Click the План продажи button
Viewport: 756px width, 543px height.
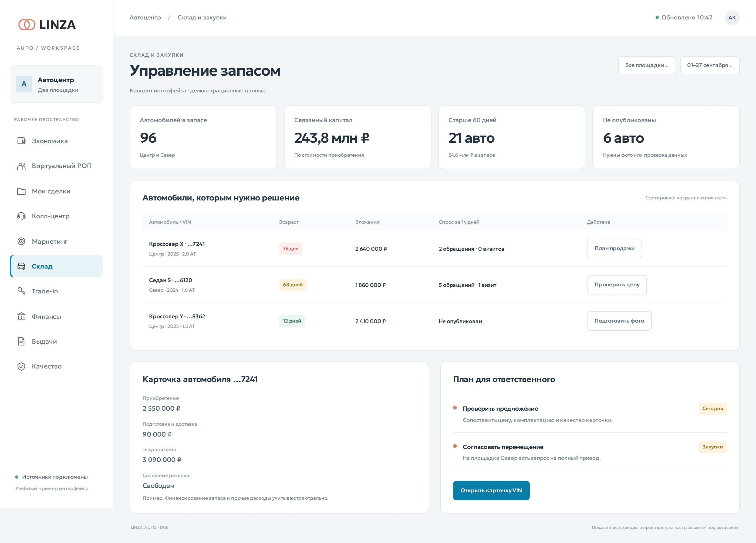click(x=614, y=249)
